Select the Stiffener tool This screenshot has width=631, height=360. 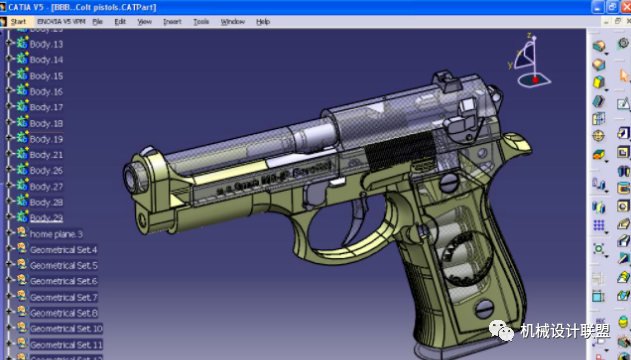tap(623, 258)
